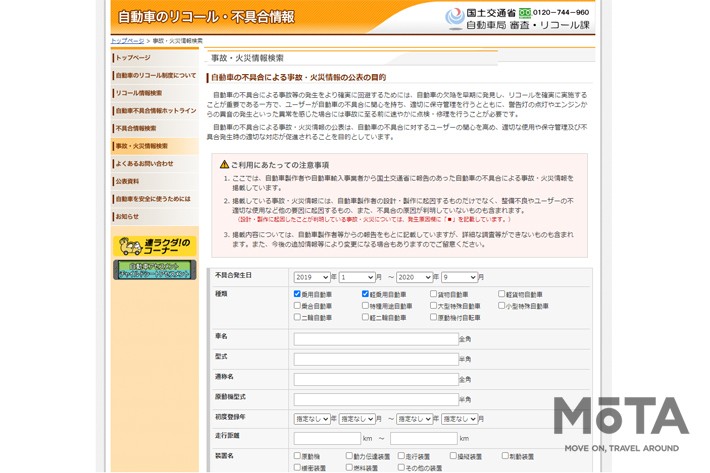Image resolution: width=710 pixels, height=473 pixels.
Task: Click the yellow warning triangle icon
Action: pos(224,164)
